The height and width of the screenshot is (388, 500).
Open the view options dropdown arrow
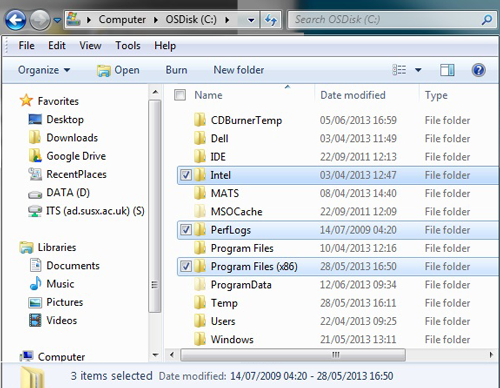(418, 70)
